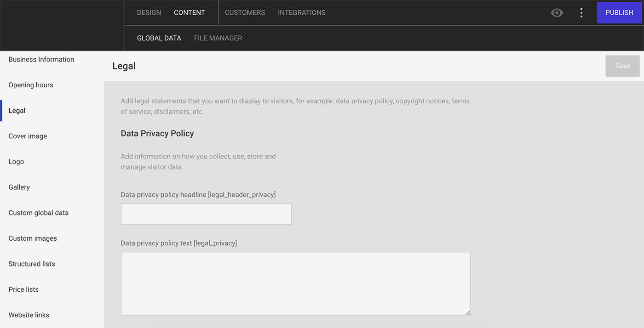This screenshot has width=644, height=328.
Task: Click the Publish button
Action: (x=619, y=13)
